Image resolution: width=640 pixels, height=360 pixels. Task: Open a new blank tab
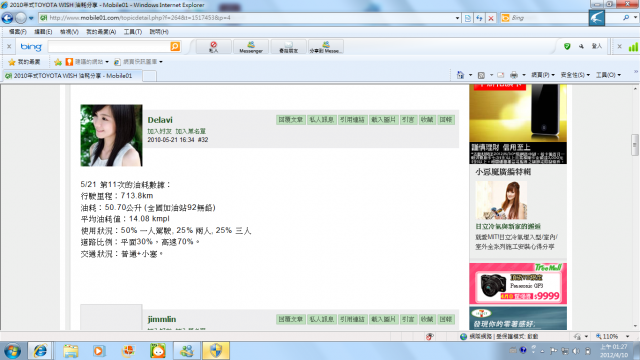click(x=149, y=76)
